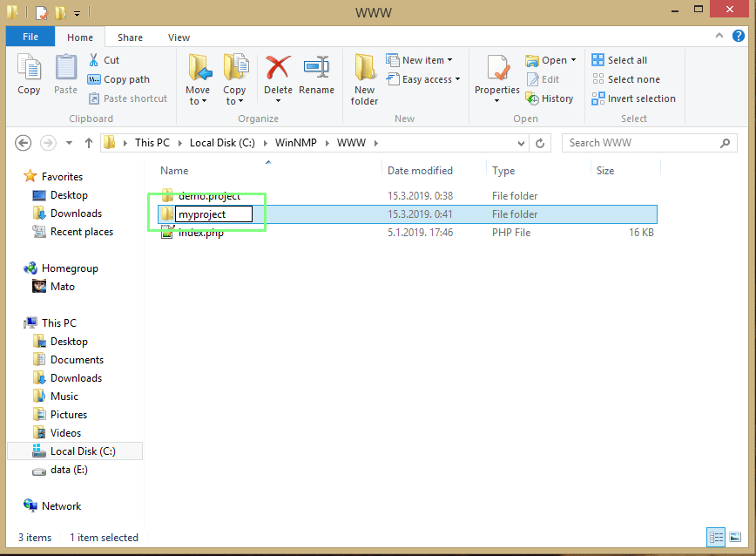
Task: Select Copy path in the ribbon
Action: click(118, 79)
